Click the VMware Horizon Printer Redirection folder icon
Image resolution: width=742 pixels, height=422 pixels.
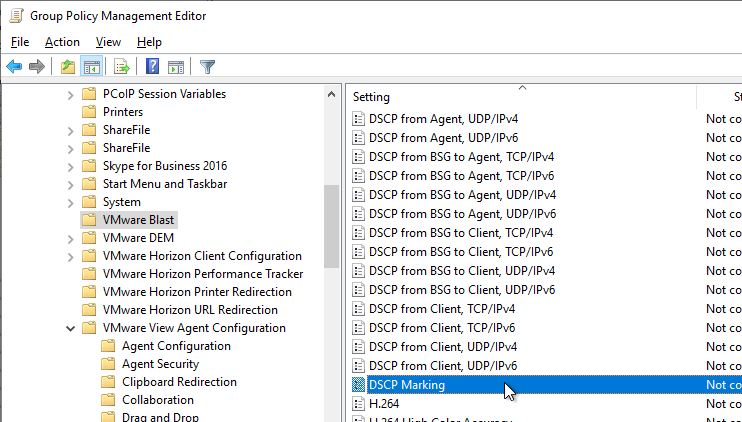point(89,292)
